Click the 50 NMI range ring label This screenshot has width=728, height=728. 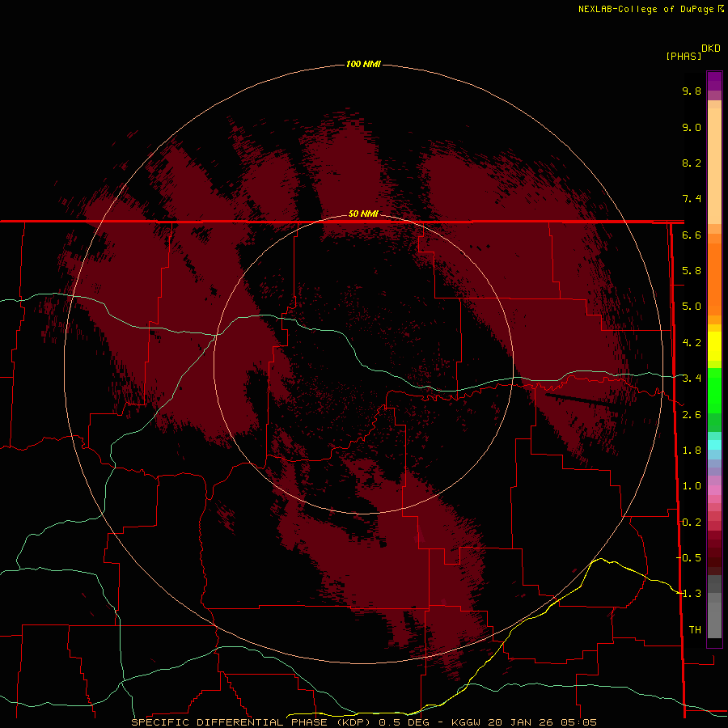(x=363, y=214)
